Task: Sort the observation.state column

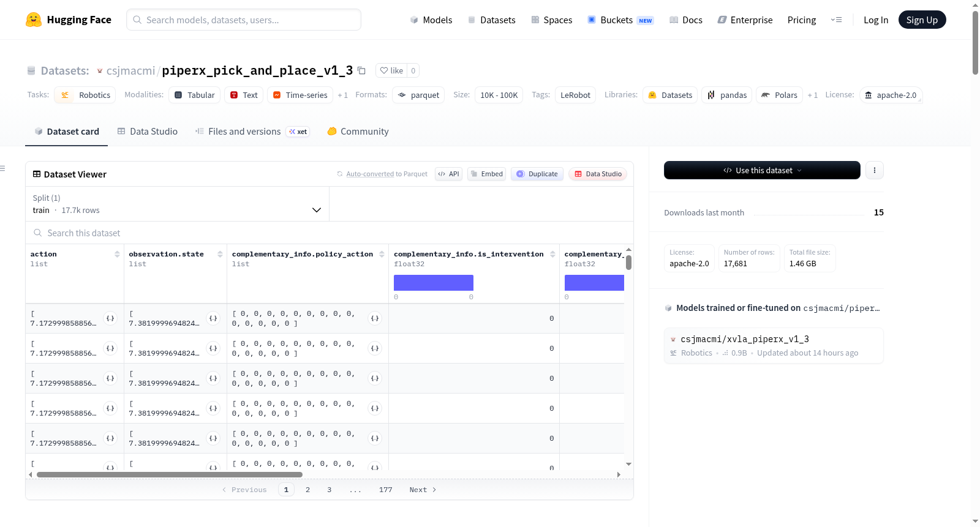Action: pyautogui.click(x=220, y=254)
